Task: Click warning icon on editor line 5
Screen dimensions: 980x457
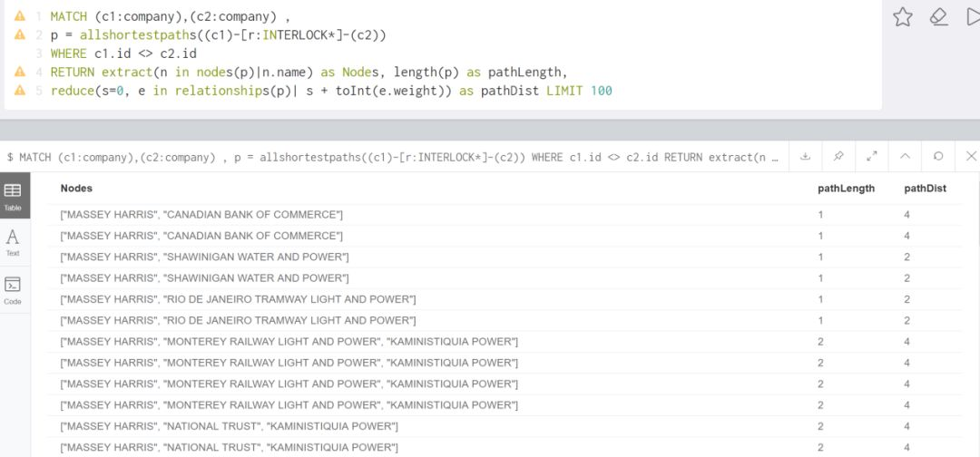Action: (20, 91)
